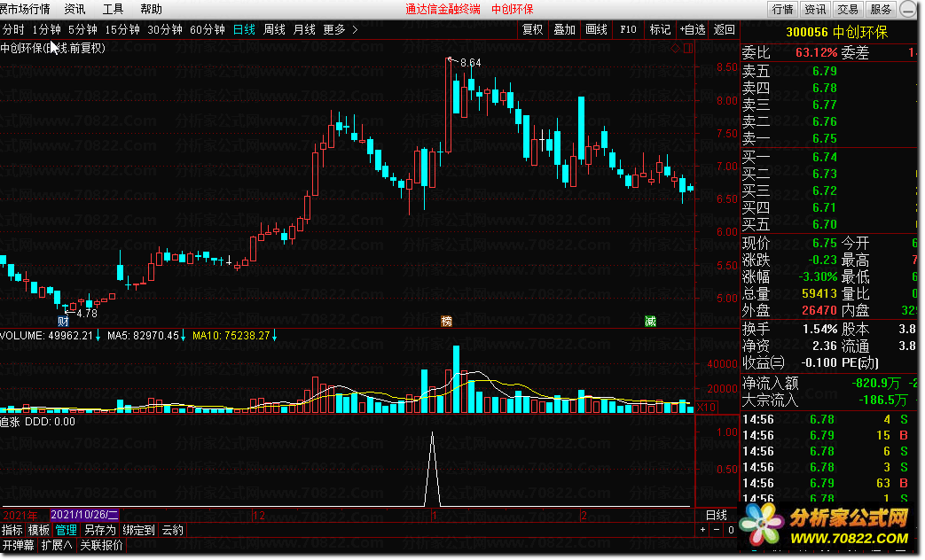Click the 画线 drawing button
Viewport: 925px width, 560px height.
[596, 29]
